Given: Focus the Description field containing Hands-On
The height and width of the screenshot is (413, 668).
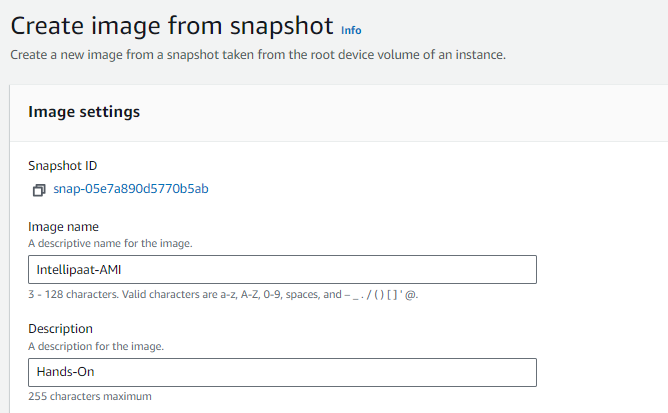Looking at the screenshot, I should click(282, 372).
